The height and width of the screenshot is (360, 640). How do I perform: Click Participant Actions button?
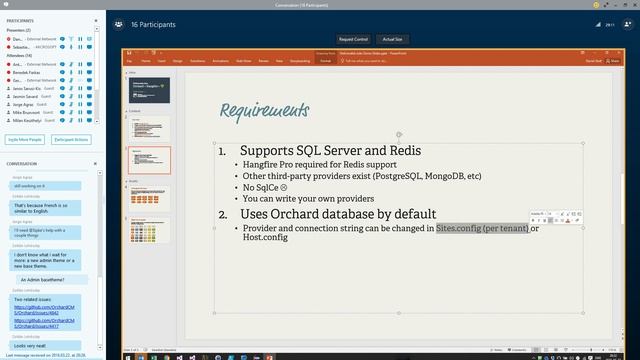(x=71, y=140)
